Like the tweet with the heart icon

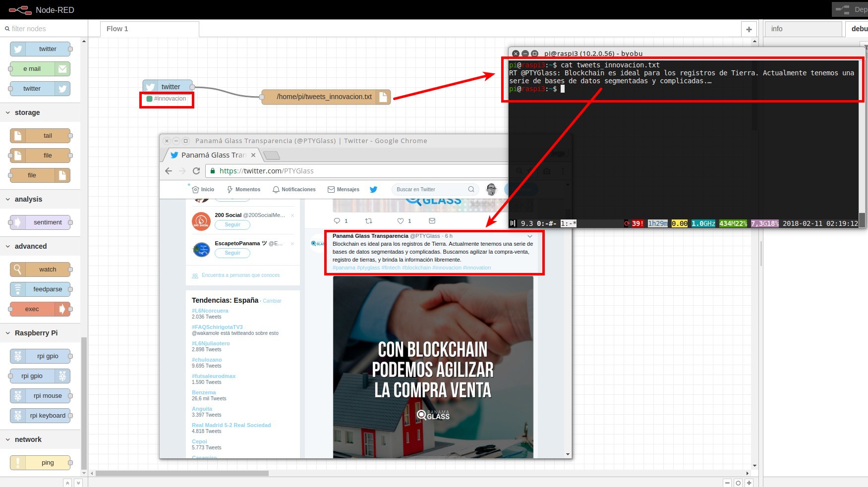401,221
